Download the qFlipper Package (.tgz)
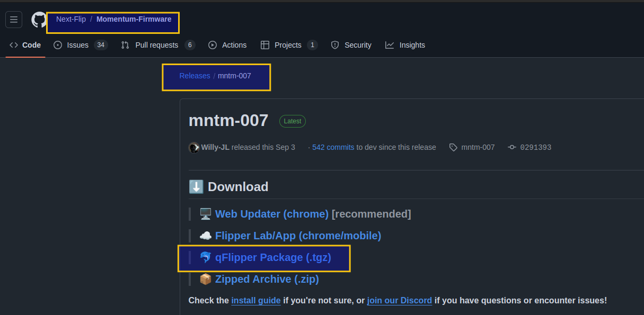This screenshot has height=315, width=644. [273, 257]
